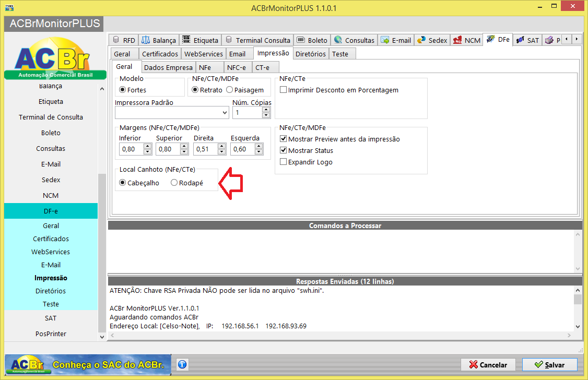
Task: Switch to the Diretórios tab
Action: [x=311, y=54]
